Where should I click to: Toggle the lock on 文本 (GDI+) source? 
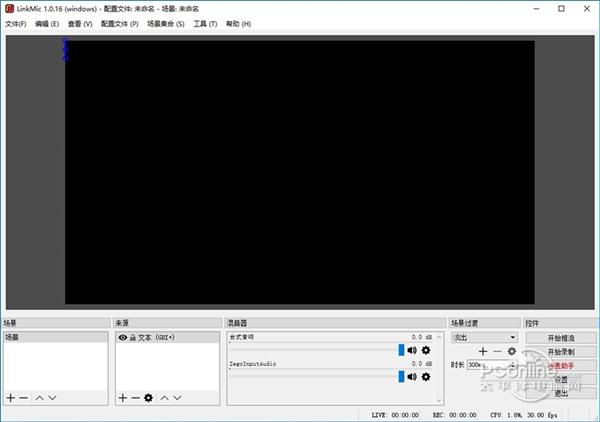coord(133,337)
